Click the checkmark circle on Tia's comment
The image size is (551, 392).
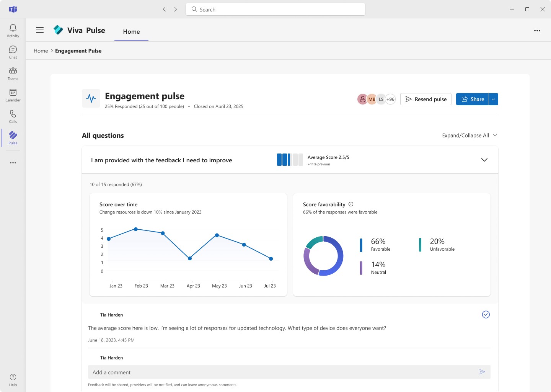coord(486,315)
